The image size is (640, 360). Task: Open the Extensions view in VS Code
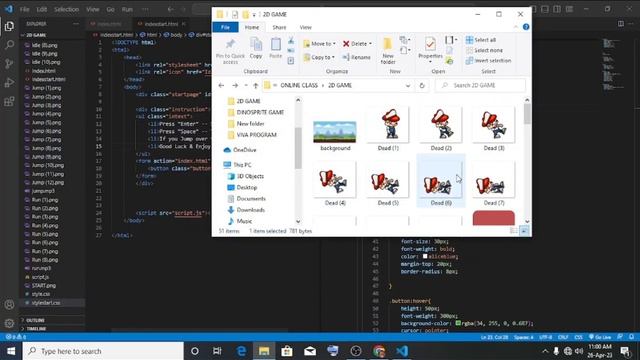pyautogui.click(x=9, y=101)
